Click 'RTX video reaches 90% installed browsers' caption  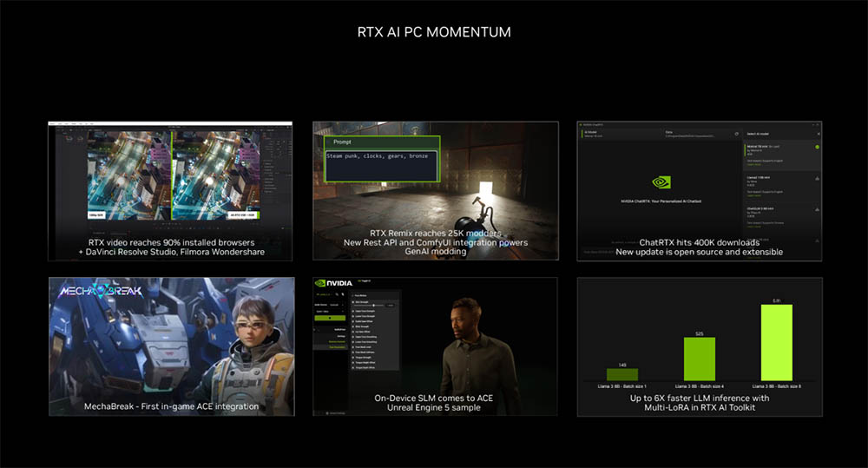tap(172, 242)
